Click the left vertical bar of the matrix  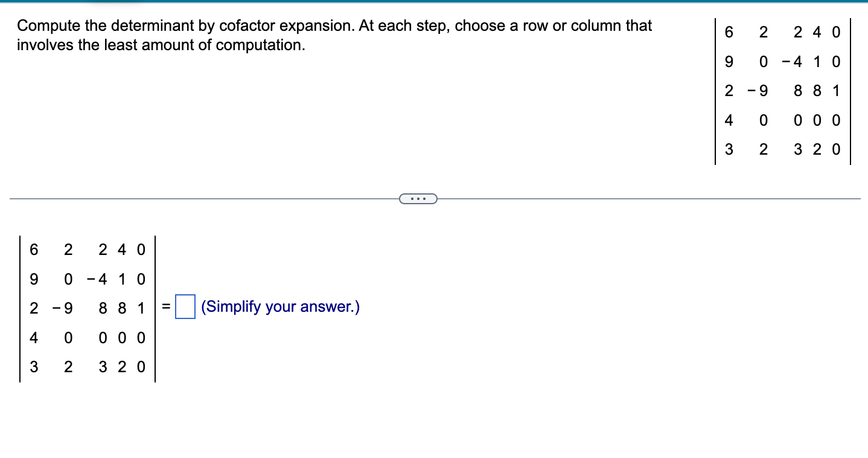coord(19,308)
